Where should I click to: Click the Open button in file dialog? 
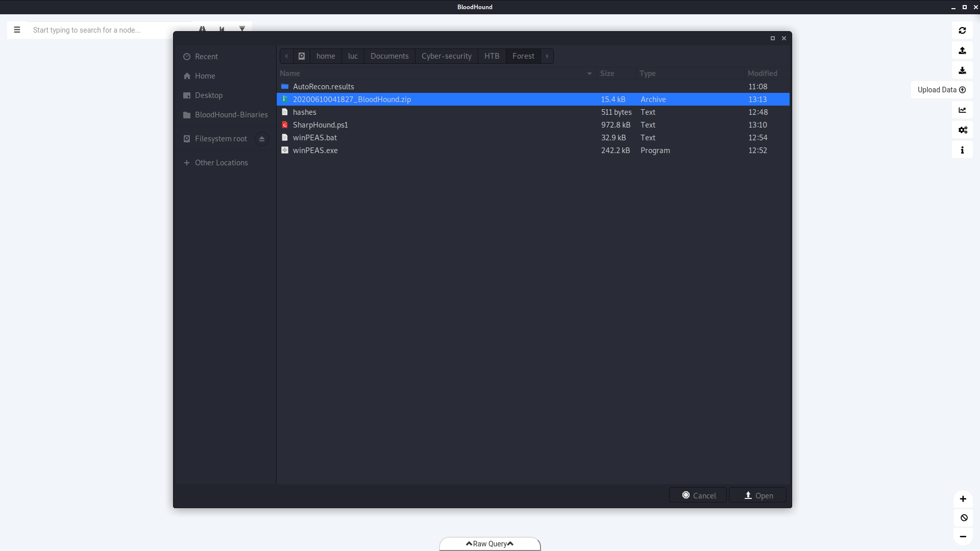coord(757,495)
